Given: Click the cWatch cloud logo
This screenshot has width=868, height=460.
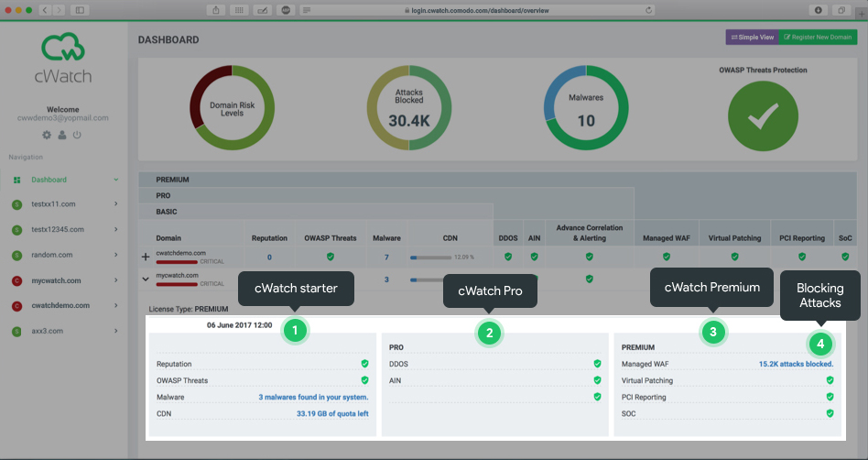Looking at the screenshot, I should click(x=63, y=47).
